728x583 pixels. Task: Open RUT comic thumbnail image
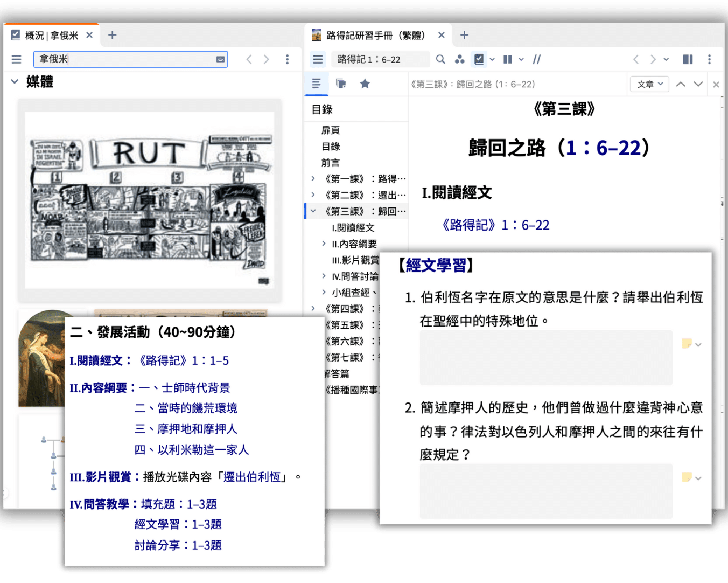(150, 200)
